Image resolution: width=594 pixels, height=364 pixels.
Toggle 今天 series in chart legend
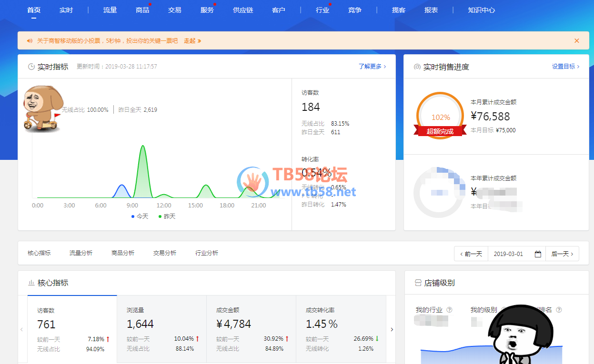click(140, 216)
